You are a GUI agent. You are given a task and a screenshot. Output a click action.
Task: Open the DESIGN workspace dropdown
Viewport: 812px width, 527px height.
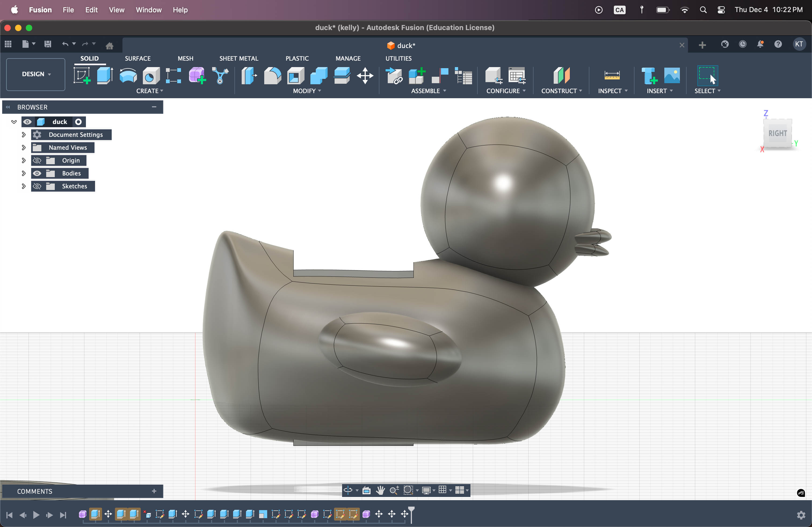[36, 74]
